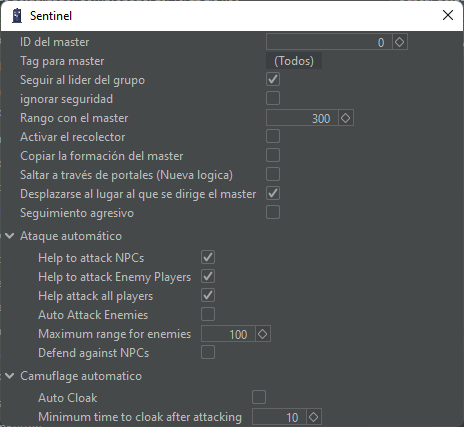Check Seguimiento agresivo
Screen dimensions: 464x427
[273, 212]
